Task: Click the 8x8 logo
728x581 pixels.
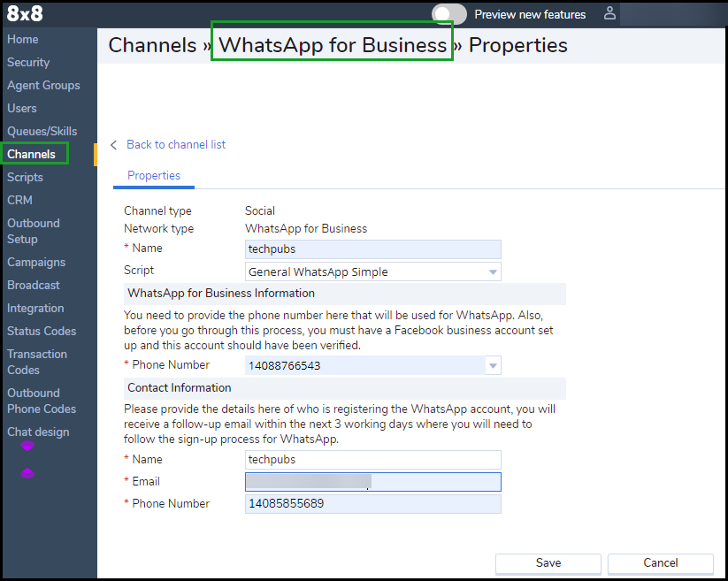Action: click(25, 13)
